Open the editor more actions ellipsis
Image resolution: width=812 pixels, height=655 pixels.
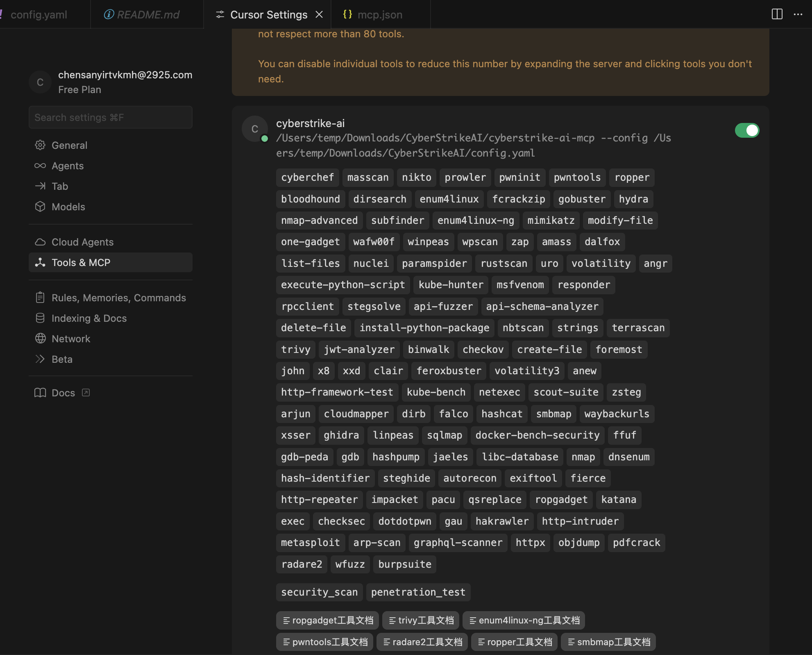(798, 14)
